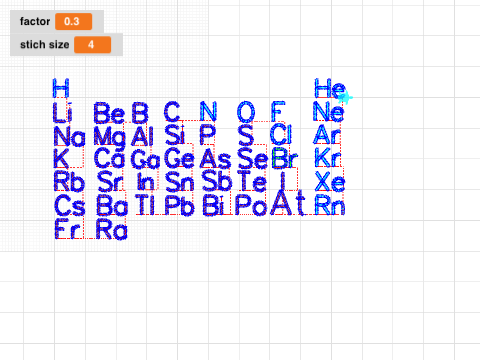
Task: Click the stitched "Si" silicon symbol
Action: click(x=175, y=135)
